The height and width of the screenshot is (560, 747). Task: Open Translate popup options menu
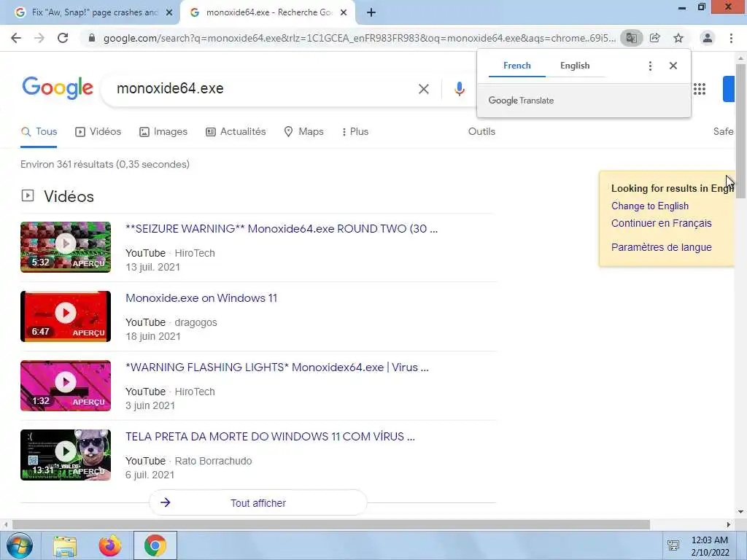pos(650,66)
